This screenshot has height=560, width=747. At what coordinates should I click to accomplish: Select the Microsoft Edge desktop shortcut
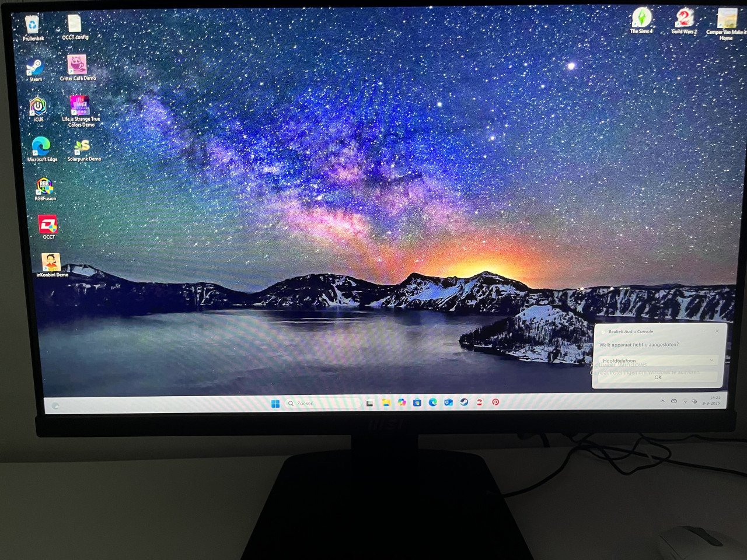42,149
